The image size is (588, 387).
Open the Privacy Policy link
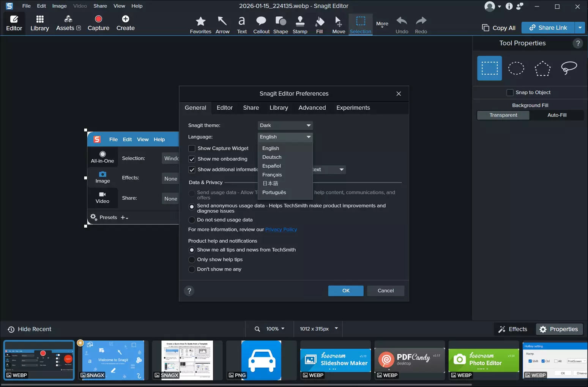tap(281, 230)
